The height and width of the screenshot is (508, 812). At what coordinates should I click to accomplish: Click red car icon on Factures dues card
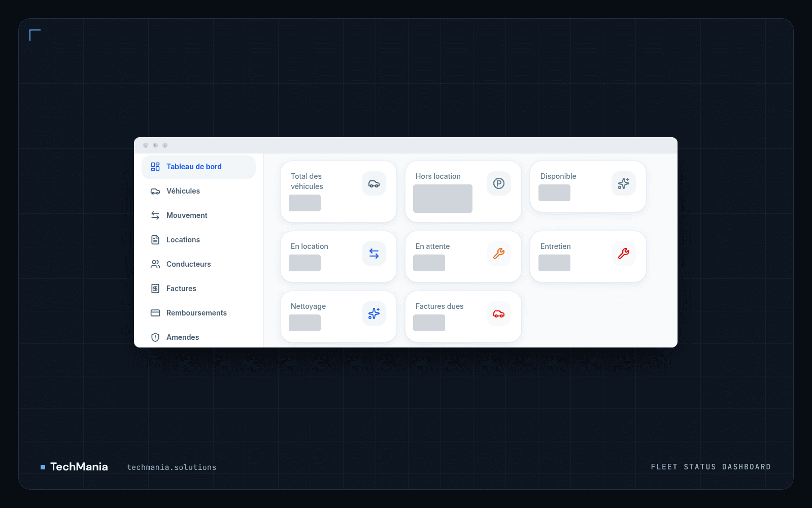pyautogui.click(x=499, y=313)
